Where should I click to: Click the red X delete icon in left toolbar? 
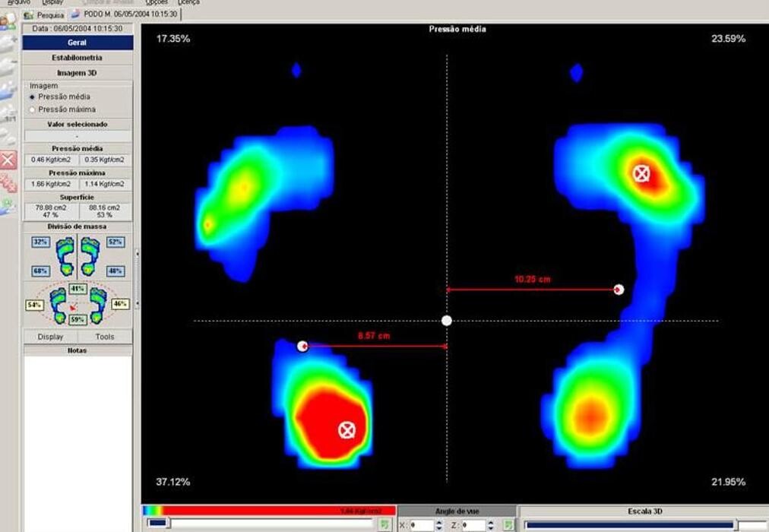pyautogui.click(x=8, y=160)
